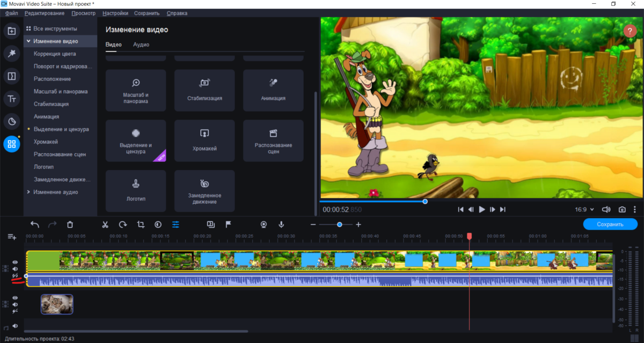Viewport: 644px width, 343px height.
Task: Click the red playhead marker
Action: 469,236
